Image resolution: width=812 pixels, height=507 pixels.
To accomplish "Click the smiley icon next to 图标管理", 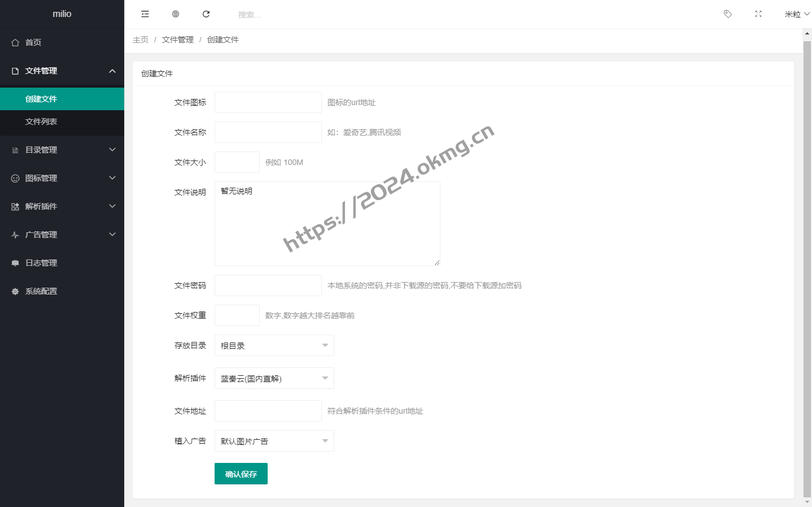I will pos(14,178).
